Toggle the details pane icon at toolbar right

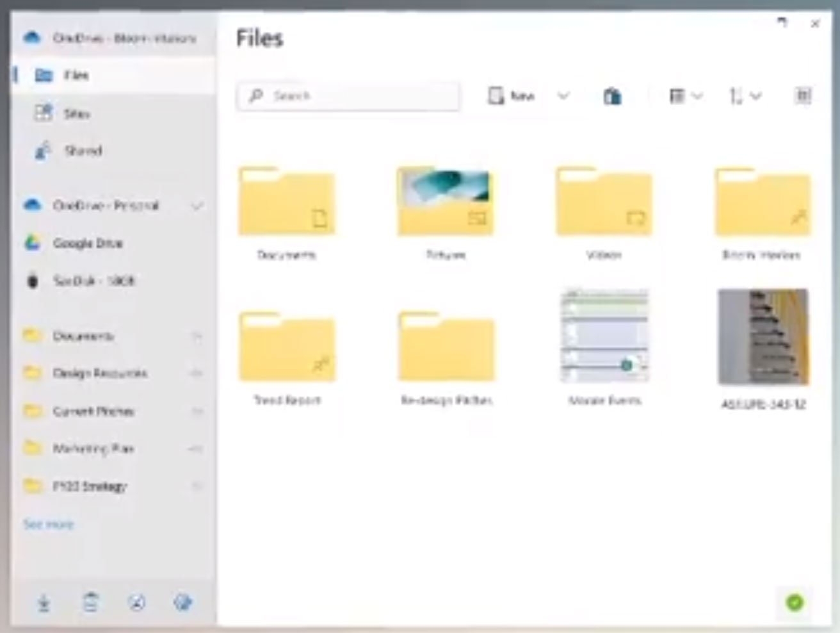pos(803,96)
